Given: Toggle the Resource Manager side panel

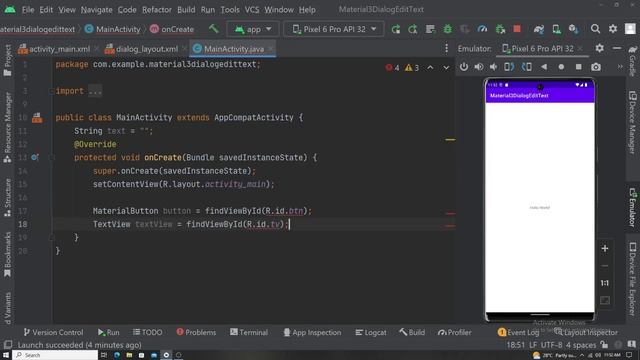Looking at the screenshot, I should 7,127.
